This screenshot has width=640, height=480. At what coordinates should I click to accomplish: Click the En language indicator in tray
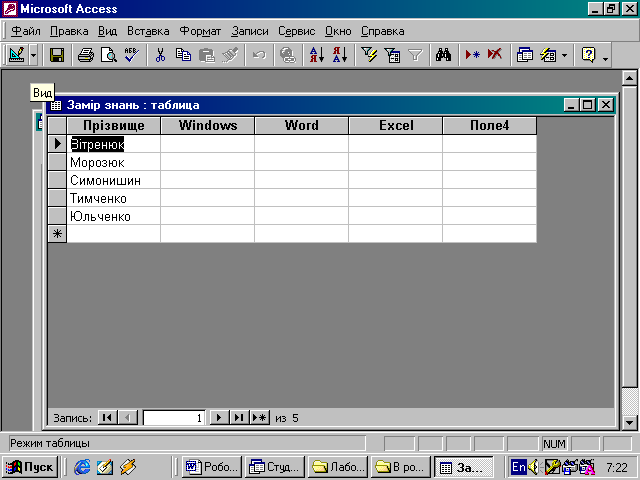(518, 467)
